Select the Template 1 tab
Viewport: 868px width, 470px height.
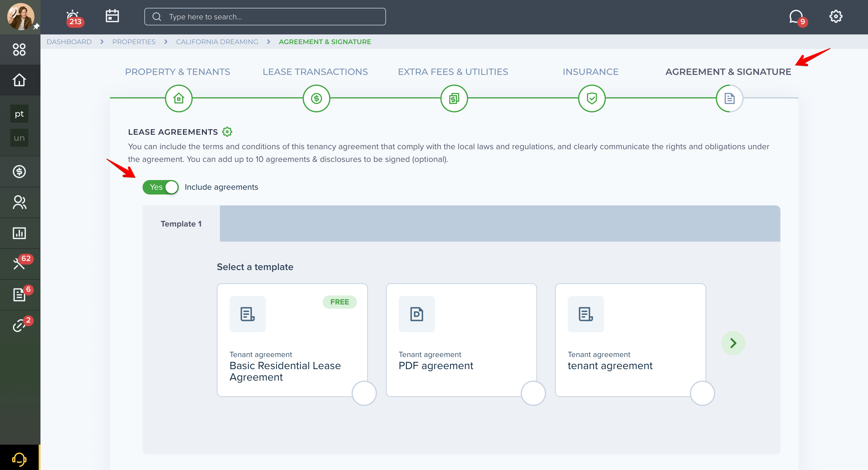tap(181, 224)
